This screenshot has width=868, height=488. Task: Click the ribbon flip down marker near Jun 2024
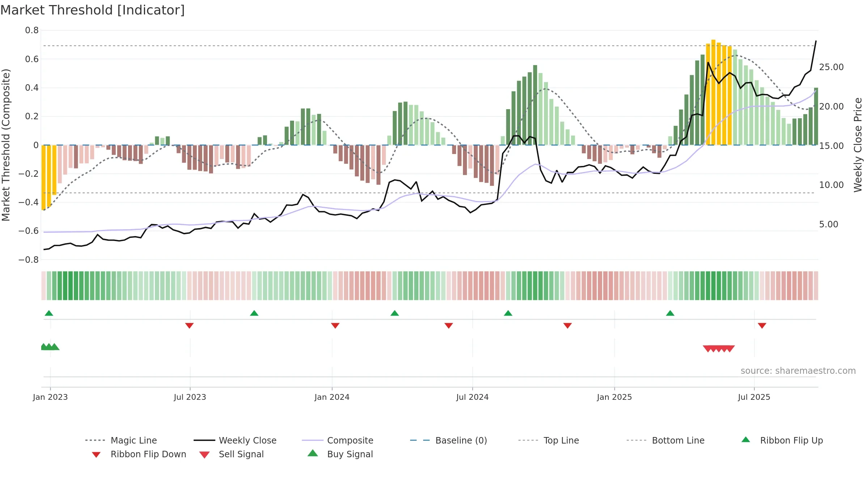[x=449, y=326]
